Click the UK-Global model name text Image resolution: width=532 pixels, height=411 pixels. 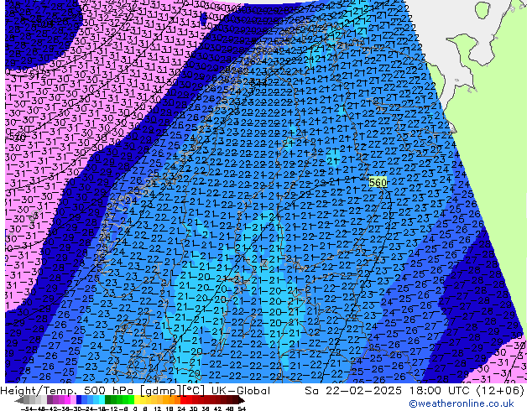point(241,391)
